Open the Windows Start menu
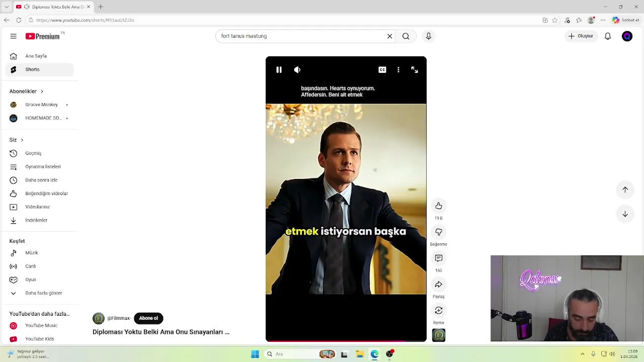The width and height of the screenshot is (644, 362). [255, 354]
